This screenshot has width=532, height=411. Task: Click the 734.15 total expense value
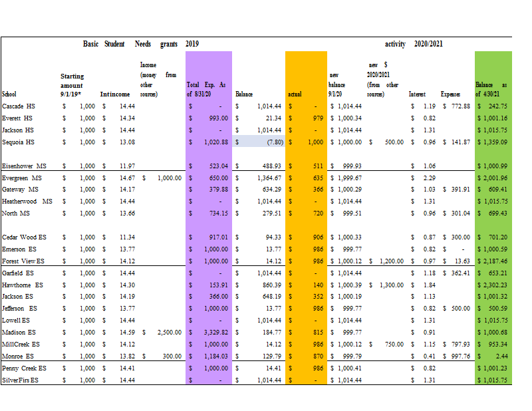219,213
